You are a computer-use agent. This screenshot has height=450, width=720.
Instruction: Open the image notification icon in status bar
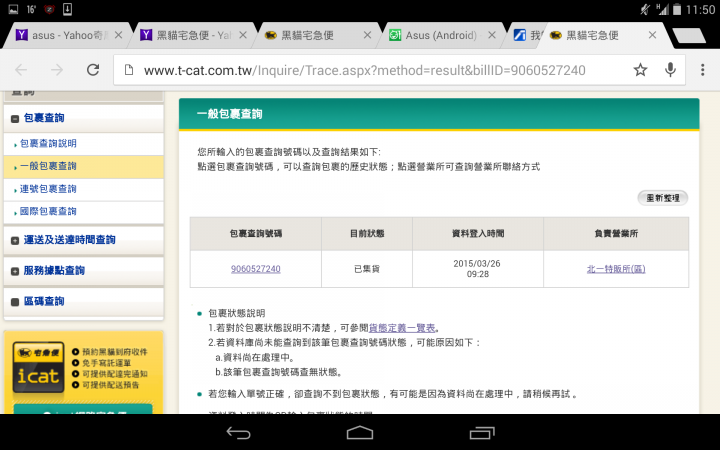click(13, 9)
